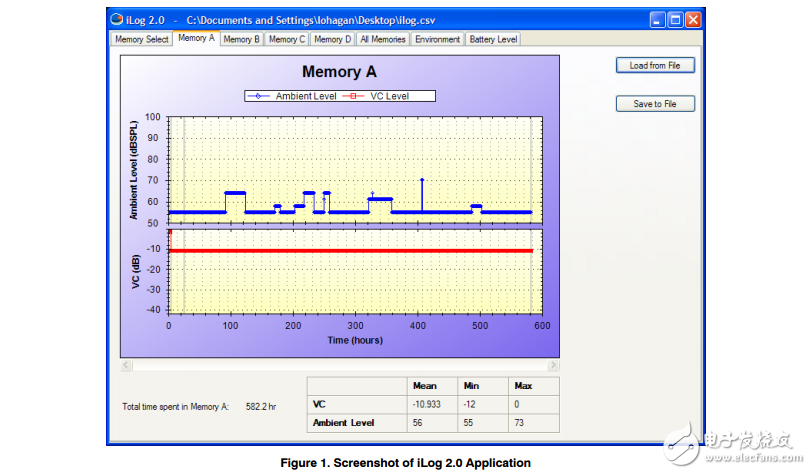Maximize the iLog 2.0 window

click(x=675, y=19)
